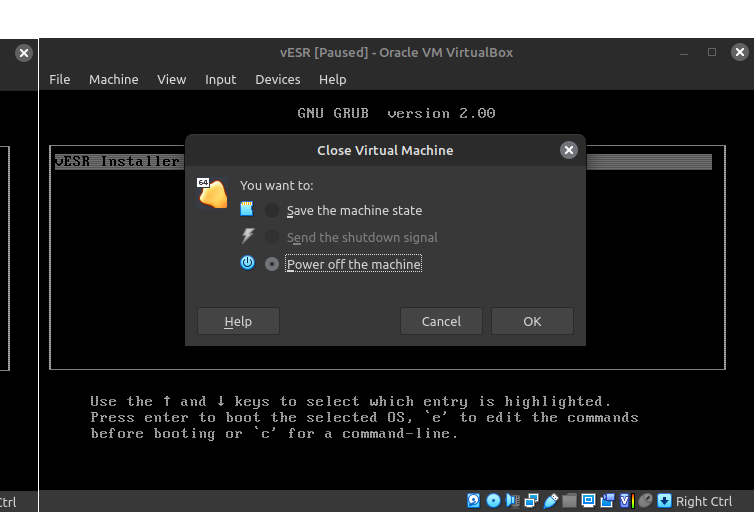Click the save state memory chip icon
Viewport: 754px width, 512px height.
pos(247,209)
